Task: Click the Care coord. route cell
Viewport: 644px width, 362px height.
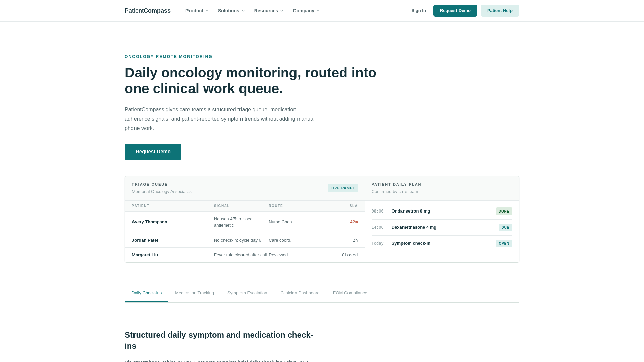Action: pyautogui.click(x=280, y=240)
